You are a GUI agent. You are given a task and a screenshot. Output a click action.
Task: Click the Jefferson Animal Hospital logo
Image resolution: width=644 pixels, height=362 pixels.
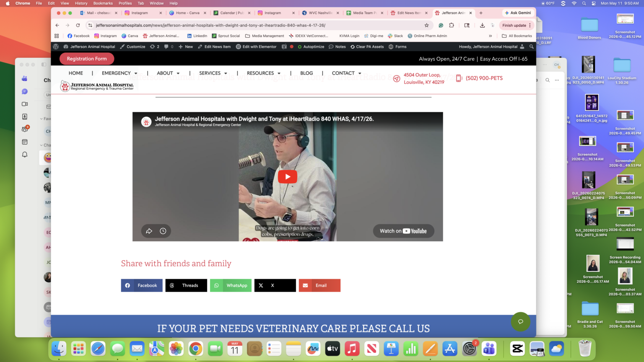coord(97,86)
